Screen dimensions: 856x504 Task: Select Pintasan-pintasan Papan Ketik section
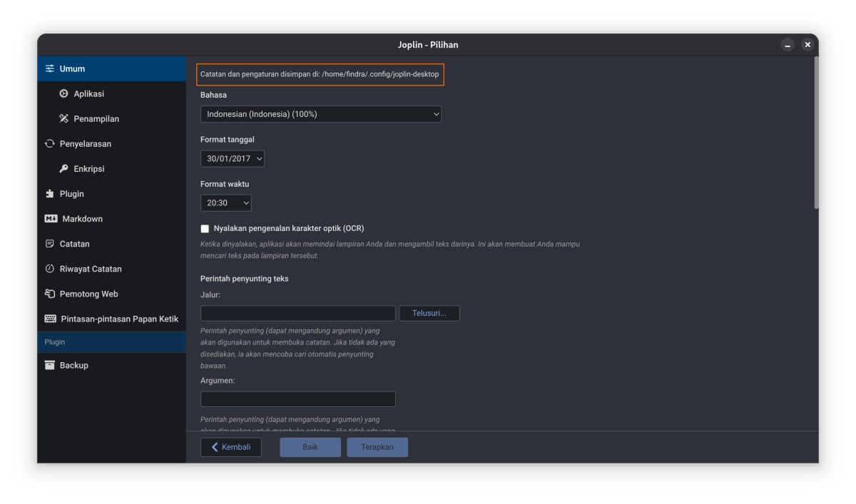pyautogui.click(x=119, y=319)
